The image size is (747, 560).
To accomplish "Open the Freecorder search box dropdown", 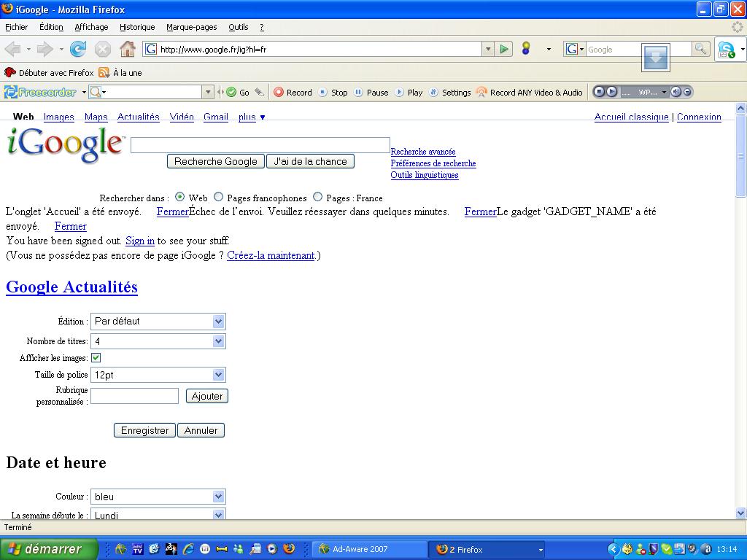I will (208, 92).
